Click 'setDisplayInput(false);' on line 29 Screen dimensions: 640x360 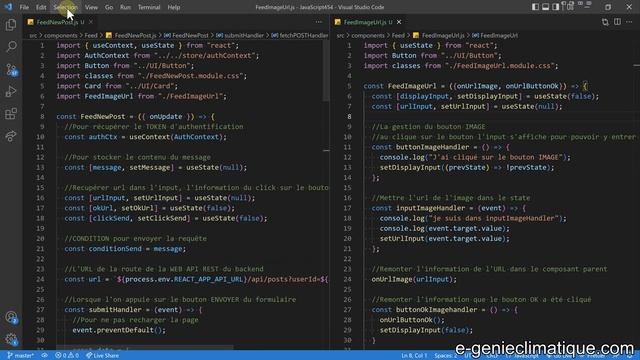[426, 330]
